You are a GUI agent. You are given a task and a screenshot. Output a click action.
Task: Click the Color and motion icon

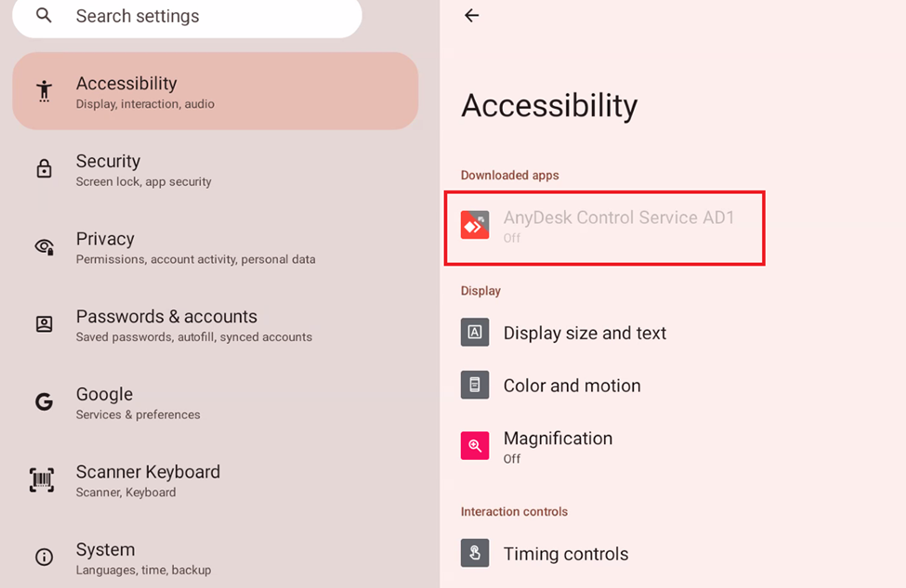pos(475,385)
